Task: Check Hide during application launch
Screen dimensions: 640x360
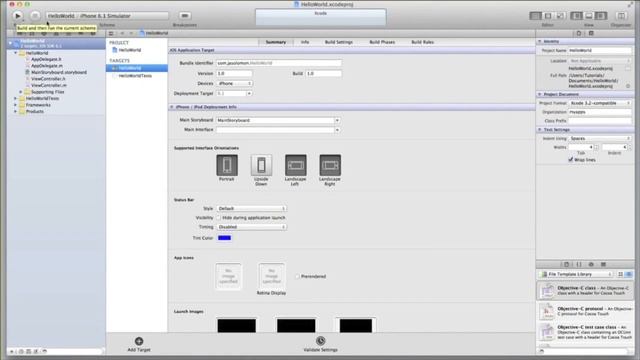Action: (218, 218)
